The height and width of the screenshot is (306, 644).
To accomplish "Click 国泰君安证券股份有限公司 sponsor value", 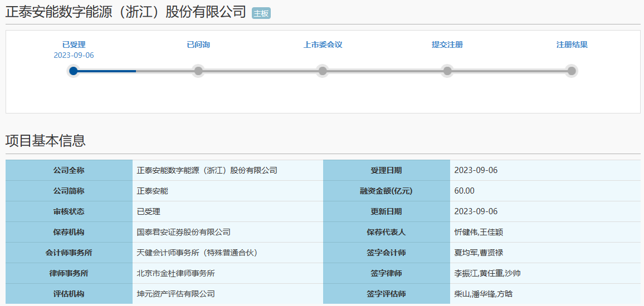I will [184, 232].
